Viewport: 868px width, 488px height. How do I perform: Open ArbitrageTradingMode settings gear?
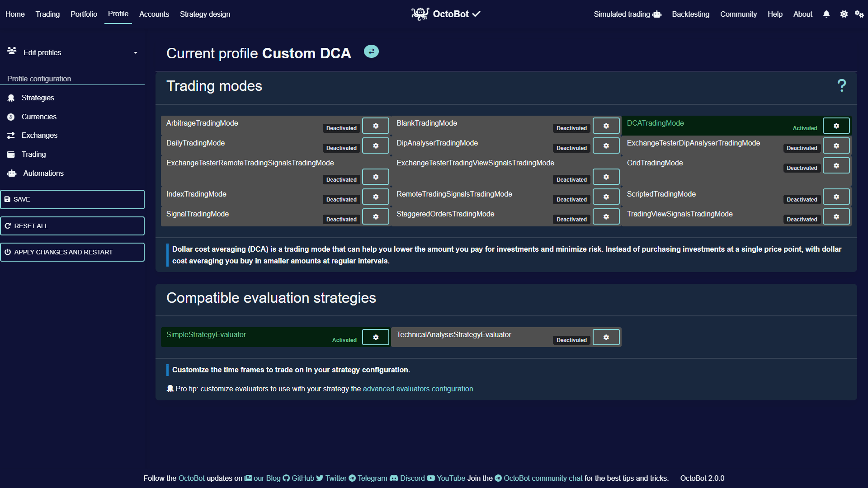pos(376,126)
